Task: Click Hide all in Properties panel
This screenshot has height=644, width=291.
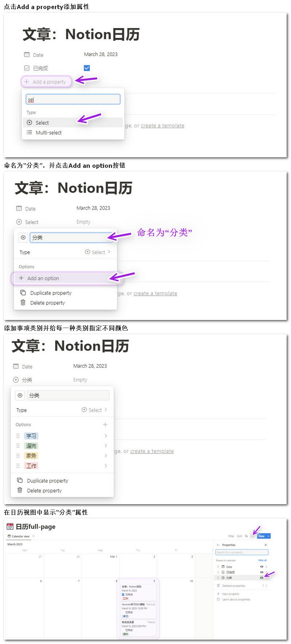Action: pos(263,560)
